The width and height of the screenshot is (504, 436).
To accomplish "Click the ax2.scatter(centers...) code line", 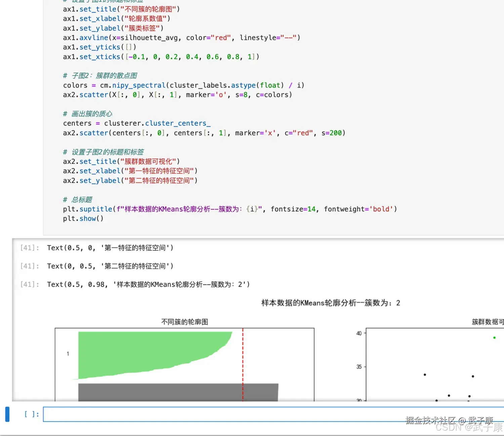I will pos(204,133).
